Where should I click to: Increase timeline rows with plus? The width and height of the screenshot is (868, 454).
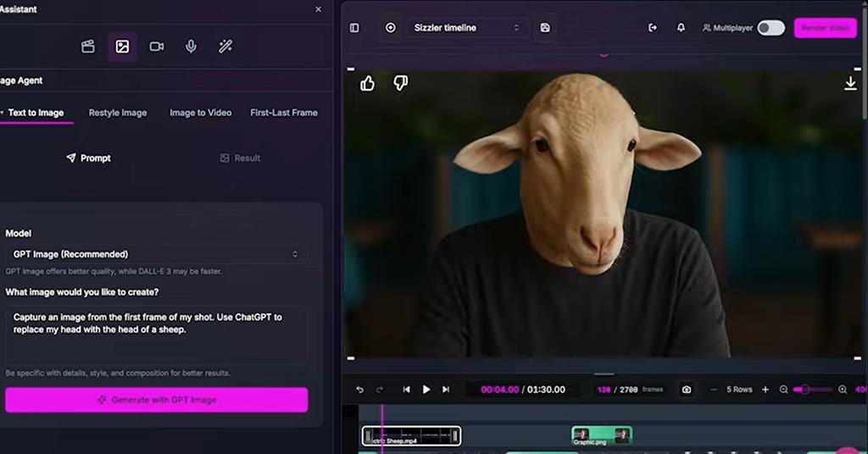click(x=765, y=390)
